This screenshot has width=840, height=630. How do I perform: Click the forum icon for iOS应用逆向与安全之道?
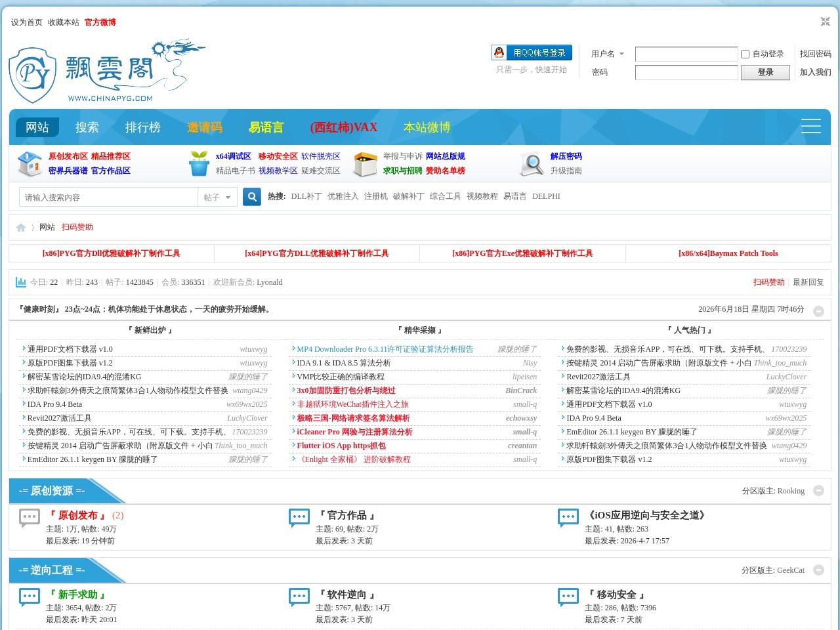[x=568, y=518]
